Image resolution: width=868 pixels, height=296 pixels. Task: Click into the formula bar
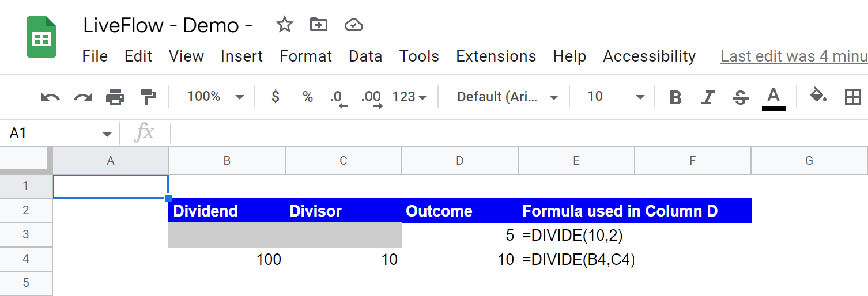[520, 134]
